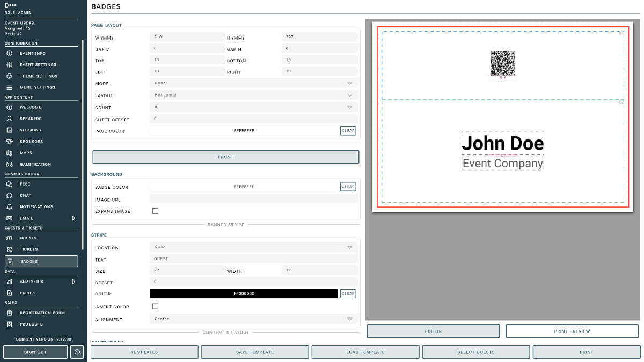
Task: Click the Products list icon
Action: point(9,324)
